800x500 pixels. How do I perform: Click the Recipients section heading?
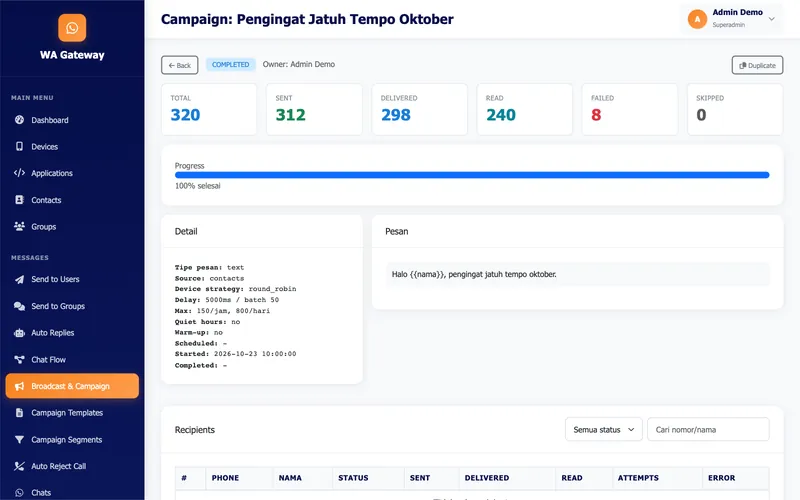[x=194, y=430]
